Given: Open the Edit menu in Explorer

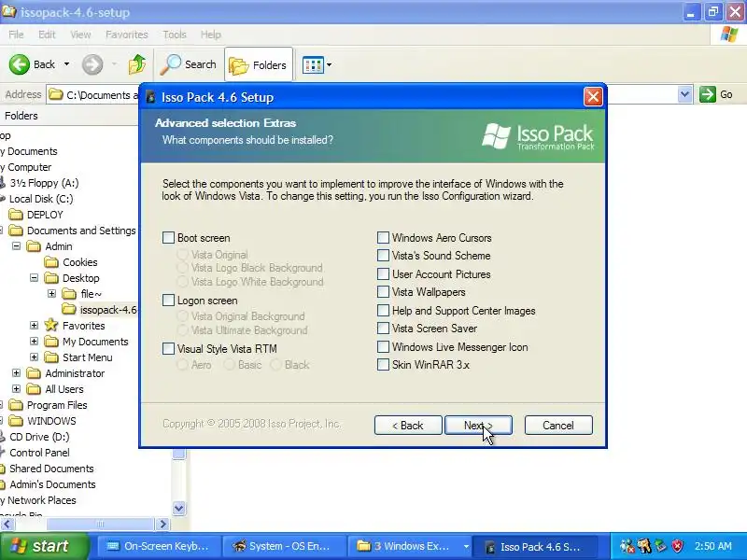Looking at the screenshot, I should [x=47, y=35].
